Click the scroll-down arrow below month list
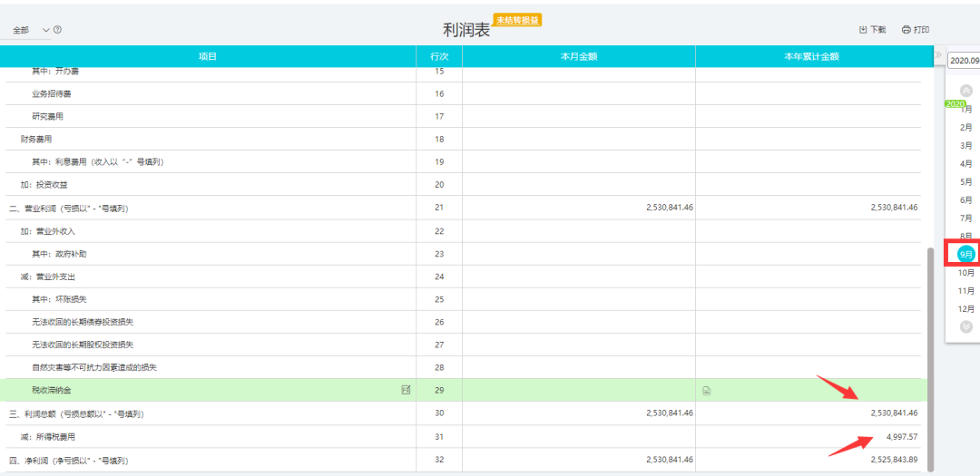Screen dimensions: 980x476 coord(965,326)
